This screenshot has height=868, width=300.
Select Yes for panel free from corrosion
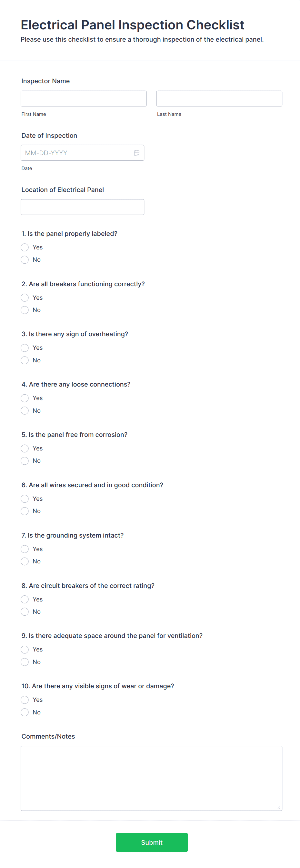click(24, 448)
